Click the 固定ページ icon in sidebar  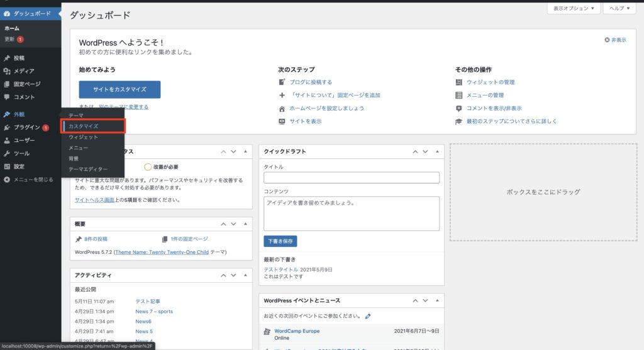(x=7, y=84)
